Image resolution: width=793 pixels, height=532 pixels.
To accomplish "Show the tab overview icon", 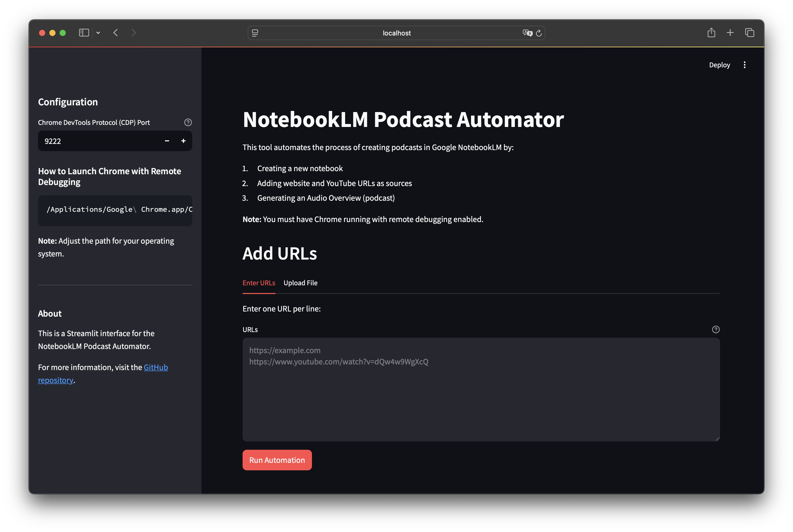I will click(x=750, y=33).
